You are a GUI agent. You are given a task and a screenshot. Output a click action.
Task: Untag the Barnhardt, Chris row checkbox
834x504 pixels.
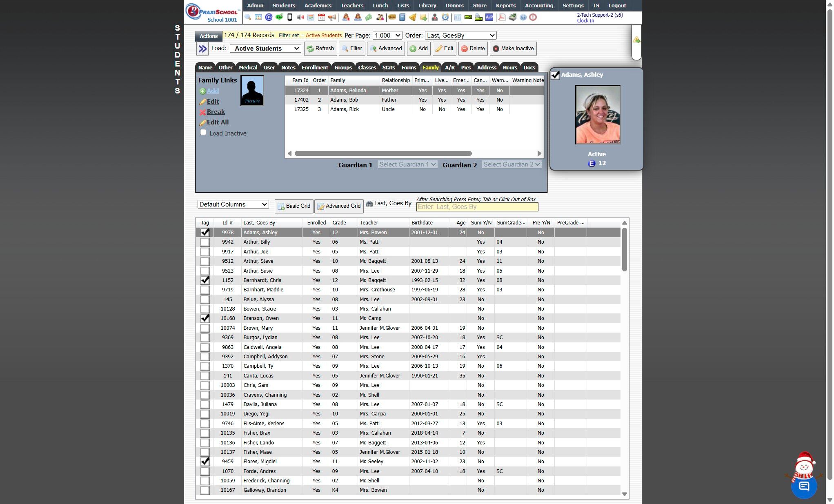click(x=205, y=280)
